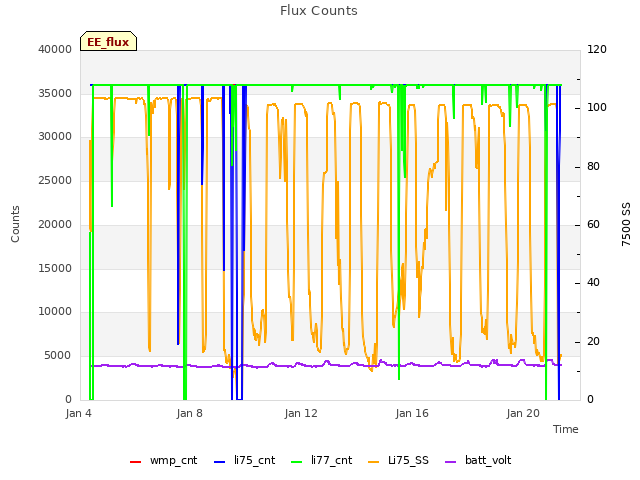Toggle the wmp_cnt legend entry
Viewport: 640px width, 480px height.
pyautogui.click(x=163, y=461)
